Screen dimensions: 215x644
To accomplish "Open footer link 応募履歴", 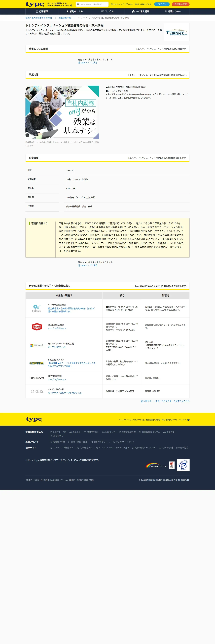I will [75, 432].
